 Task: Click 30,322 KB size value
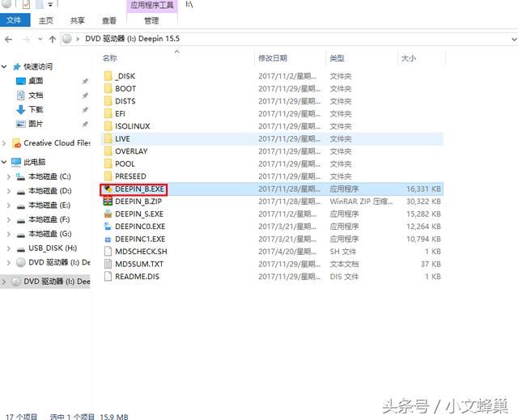tap(423, 202)
